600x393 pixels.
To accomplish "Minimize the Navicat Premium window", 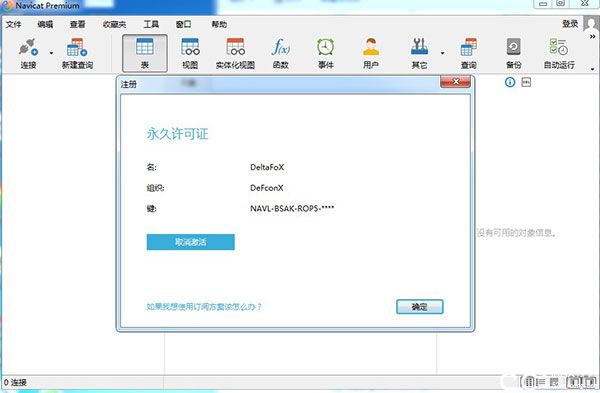I will 543,3.
